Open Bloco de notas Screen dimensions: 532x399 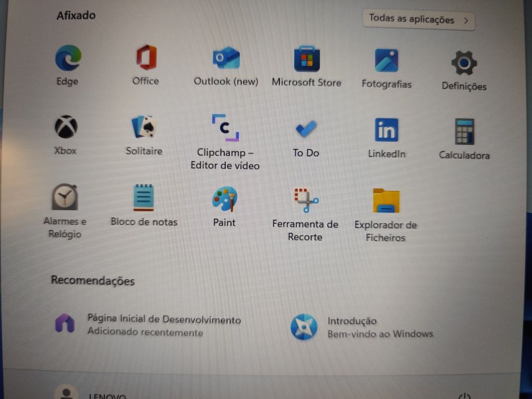[x=144, y=198]
